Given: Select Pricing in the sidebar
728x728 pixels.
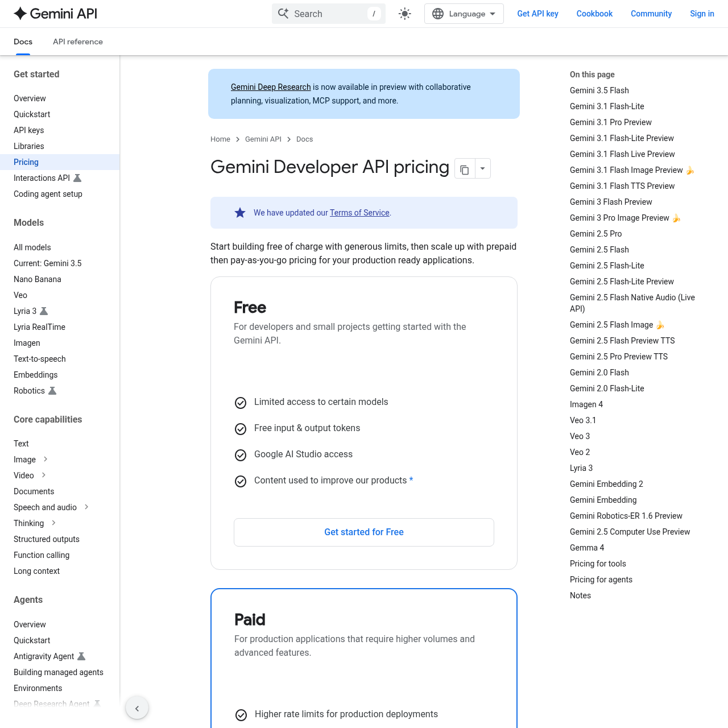Looking at the screenshot, I should pos(60,162).
